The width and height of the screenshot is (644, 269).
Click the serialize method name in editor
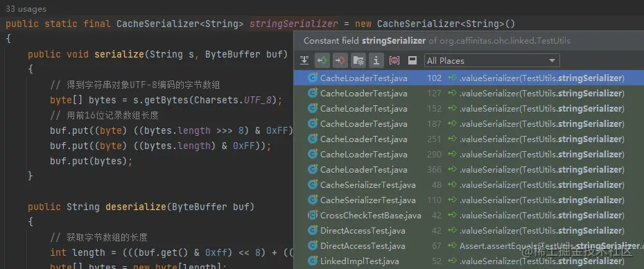coord(119,54)
